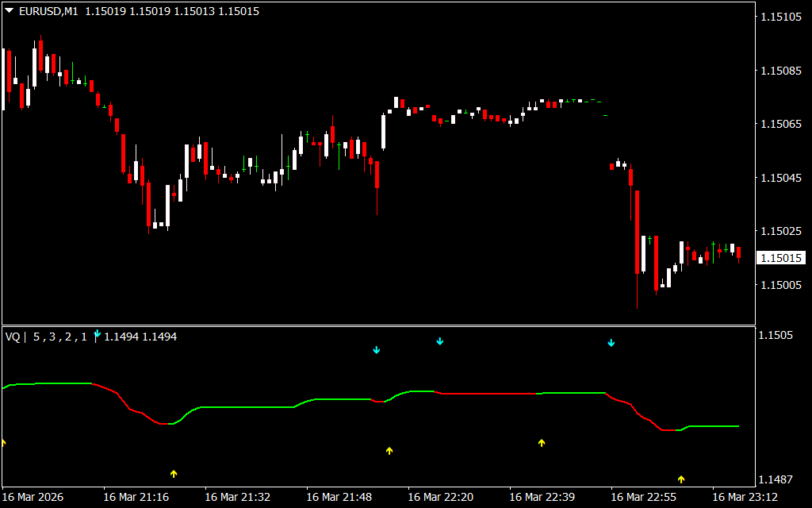Select yellow up arrow above 16 Mar 21:16
The height and width of the screenshot is (508, 812).
[x=174, y=474]
